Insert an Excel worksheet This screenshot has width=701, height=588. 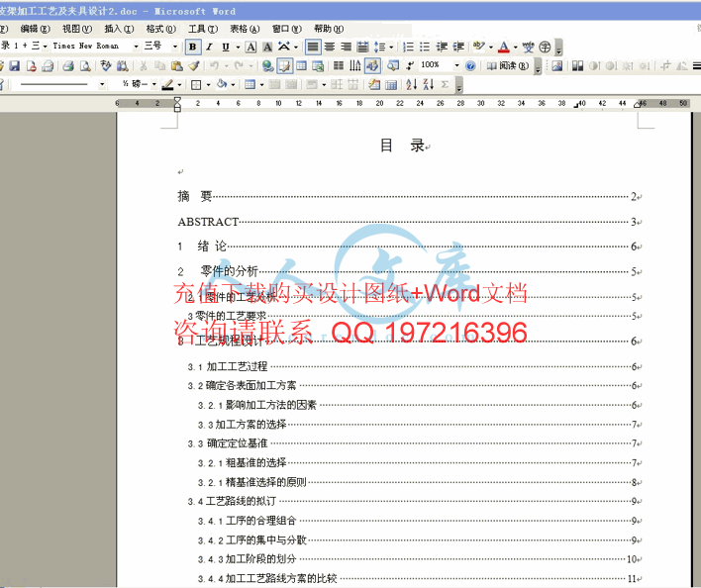tap(318, 66)
